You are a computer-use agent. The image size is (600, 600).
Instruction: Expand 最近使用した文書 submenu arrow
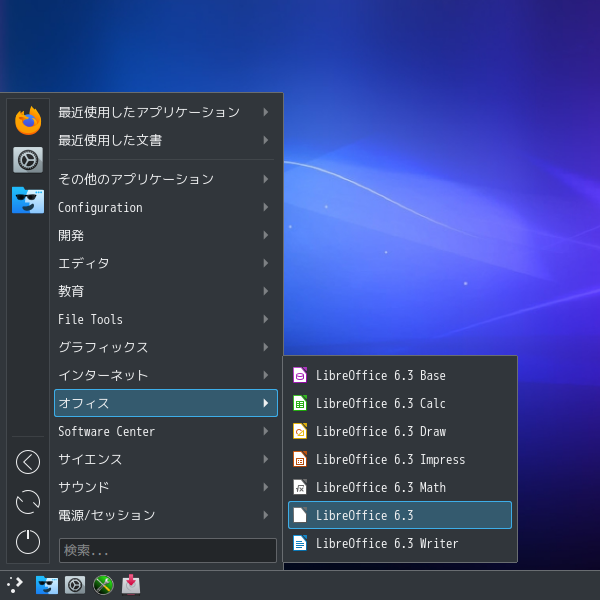coord(266,140)
